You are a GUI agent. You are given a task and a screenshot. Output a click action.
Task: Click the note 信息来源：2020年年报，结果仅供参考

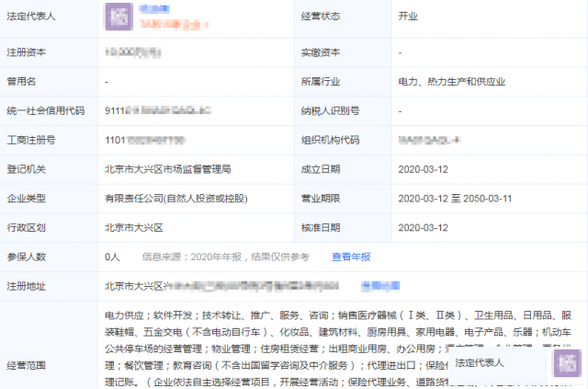click(225, 257)
